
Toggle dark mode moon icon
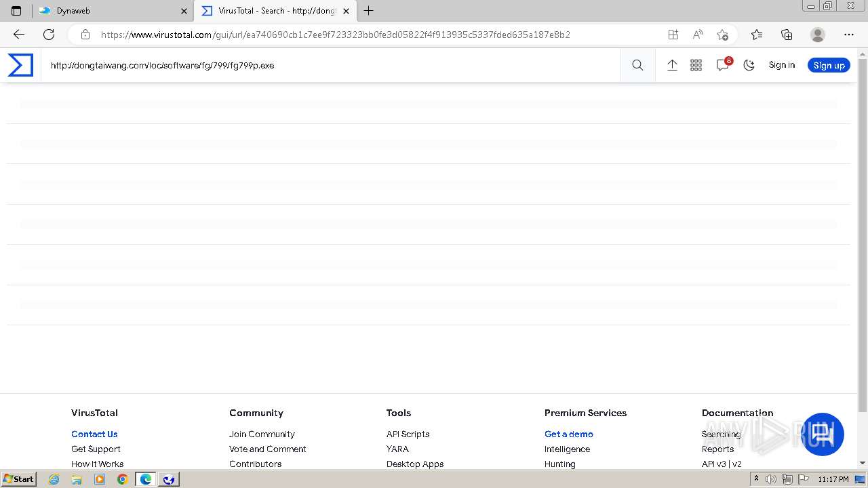coord(749,65)
